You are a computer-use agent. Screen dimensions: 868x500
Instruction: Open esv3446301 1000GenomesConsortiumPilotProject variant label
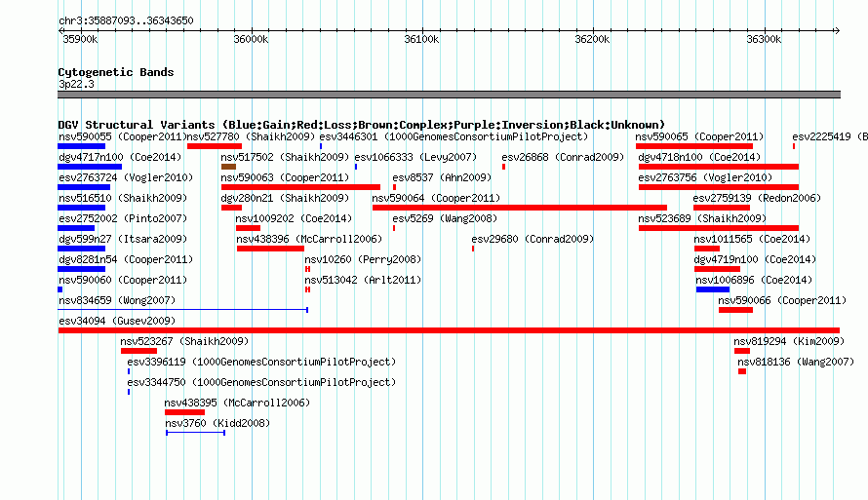click(x=454, y=136)
